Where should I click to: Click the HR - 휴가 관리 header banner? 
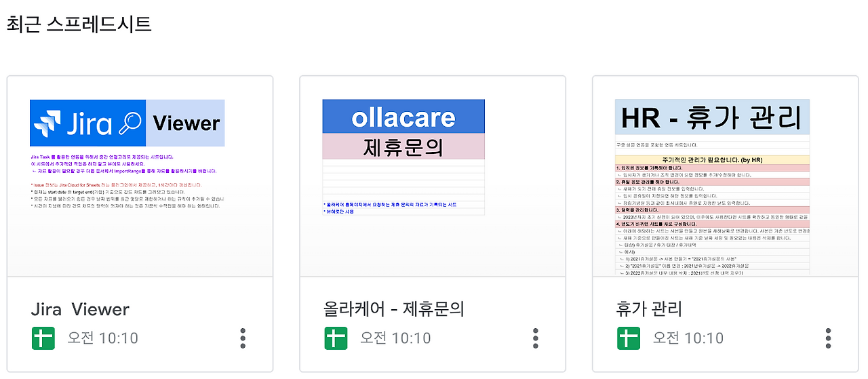pyautogui.click(x=712, y=118)
